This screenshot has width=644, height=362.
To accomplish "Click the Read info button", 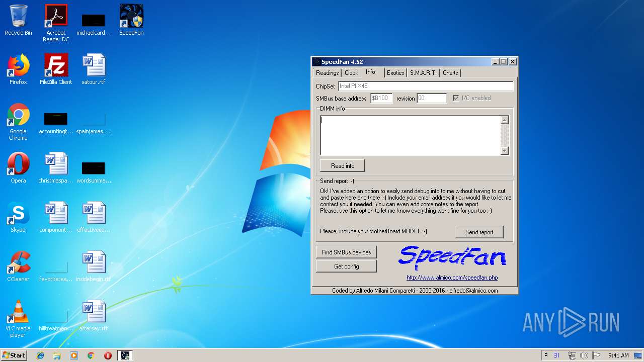I will (x=342, y=166).
